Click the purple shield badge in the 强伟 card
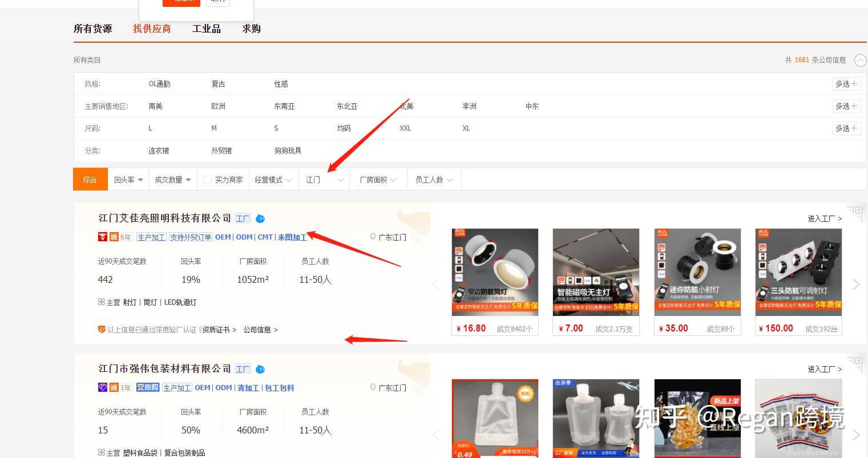The width and height of the screenshot is (868, 458). point(103,387)
